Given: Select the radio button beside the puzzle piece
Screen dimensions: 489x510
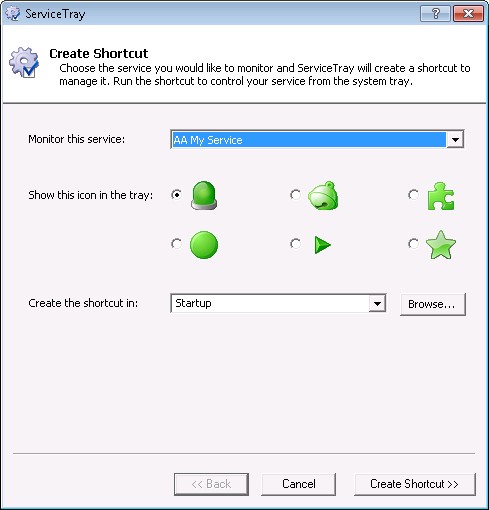Looking at the screenshot, I should coord(413,194).
